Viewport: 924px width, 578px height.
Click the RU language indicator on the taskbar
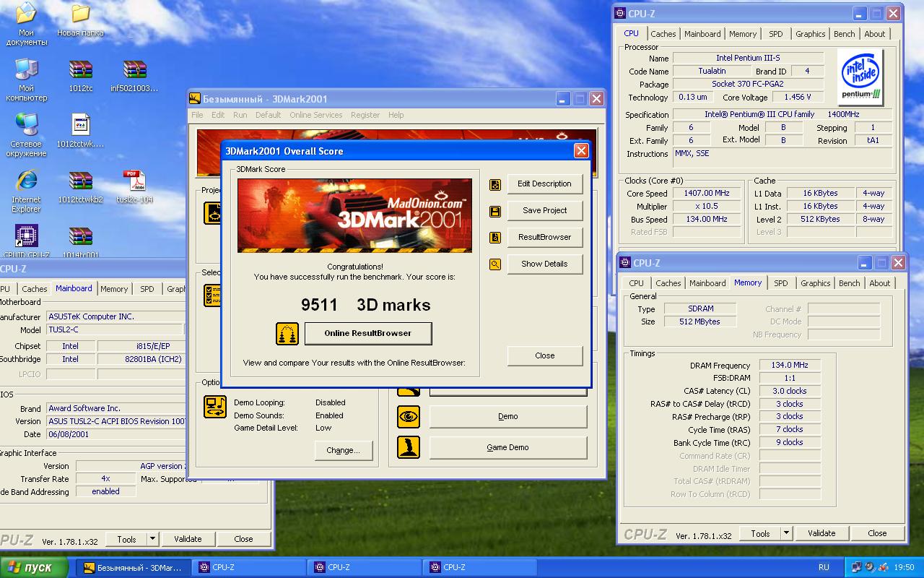(x=824, y=568)
